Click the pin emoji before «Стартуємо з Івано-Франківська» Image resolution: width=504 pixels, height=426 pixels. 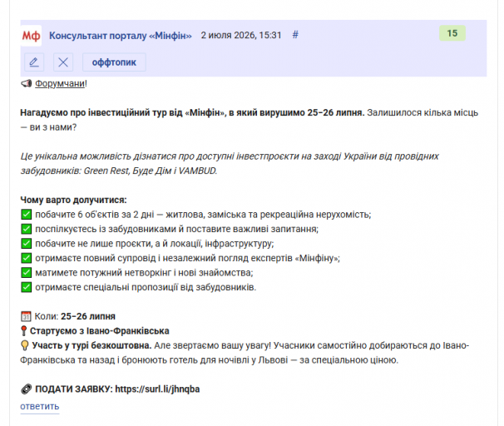24,331
